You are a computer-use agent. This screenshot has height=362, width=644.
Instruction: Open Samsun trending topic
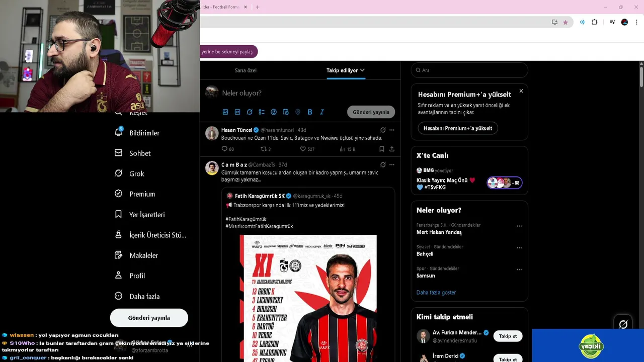[x=426, y=276]
